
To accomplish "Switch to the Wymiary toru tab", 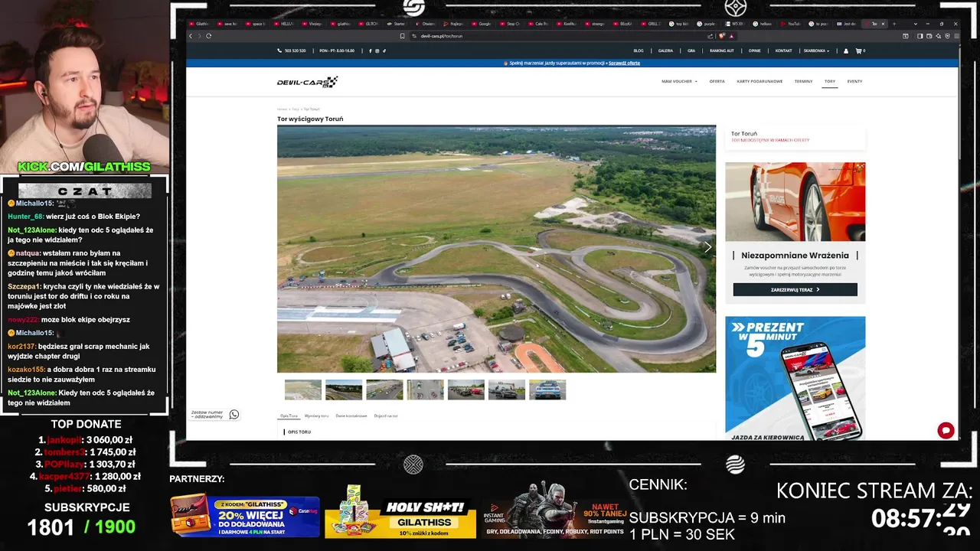I will click(316, 416).
